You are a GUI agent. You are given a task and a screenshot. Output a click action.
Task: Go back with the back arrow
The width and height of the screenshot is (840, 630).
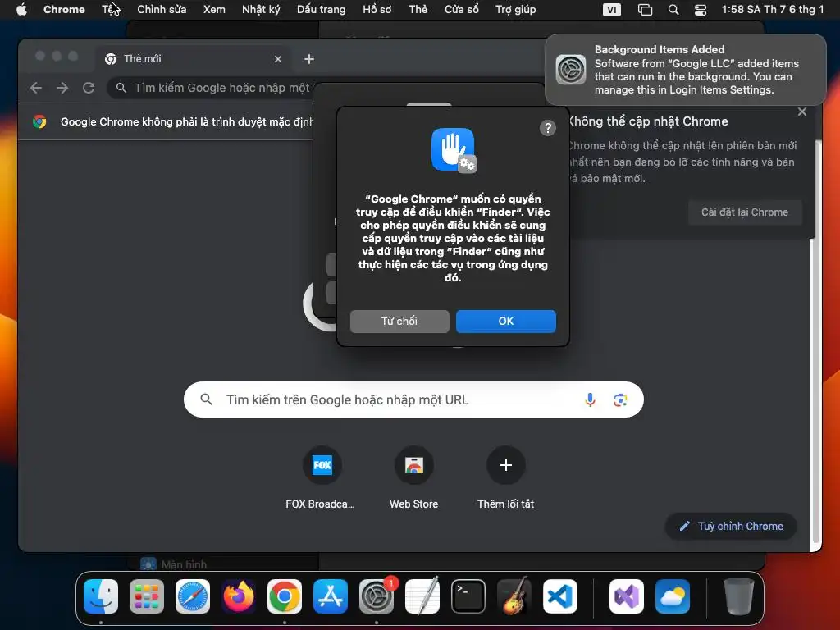pos(36,87)
